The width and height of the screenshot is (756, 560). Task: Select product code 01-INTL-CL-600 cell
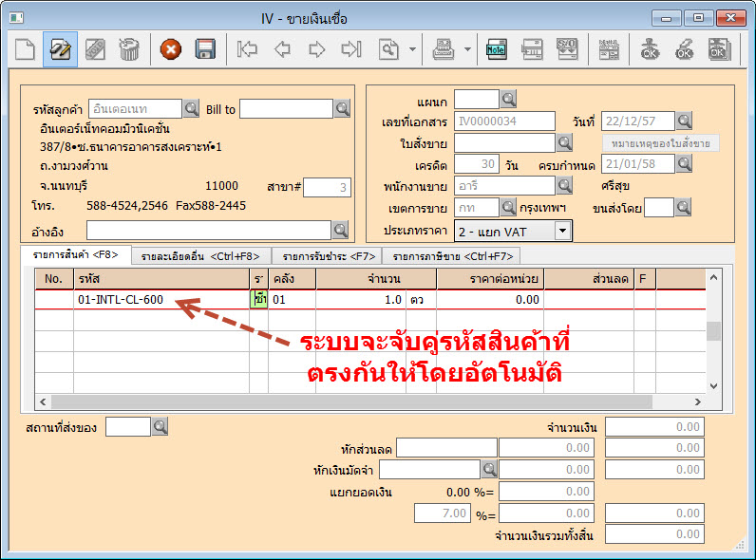coord(161,299)
